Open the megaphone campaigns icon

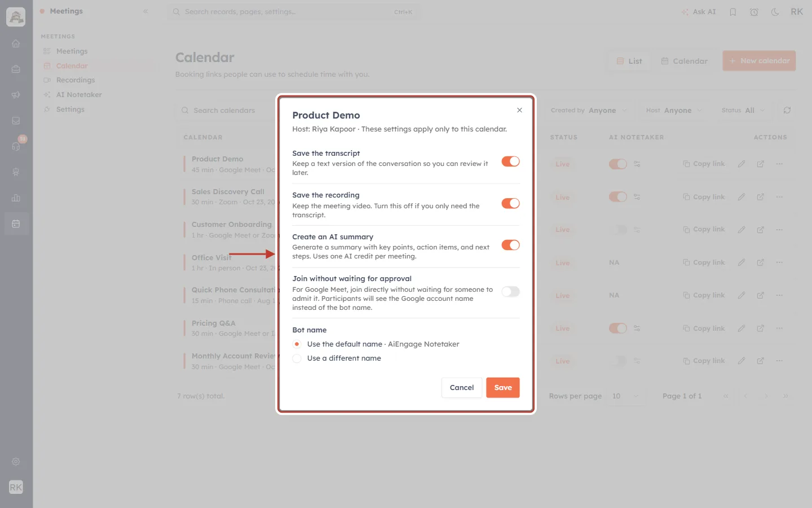pyautogui.click(x=16, y=95)
